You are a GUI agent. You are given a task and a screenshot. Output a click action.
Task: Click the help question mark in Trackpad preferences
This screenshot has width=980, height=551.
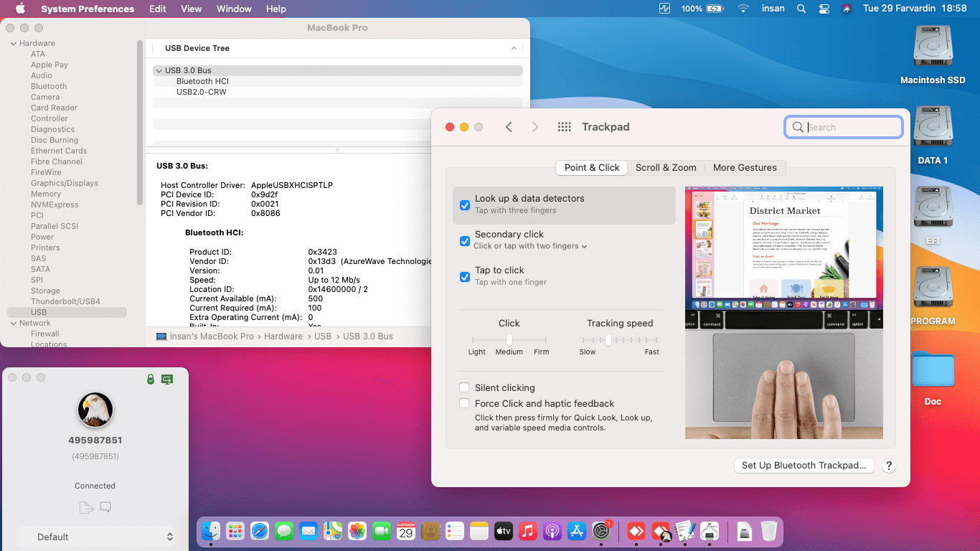[x=888, y=466]
